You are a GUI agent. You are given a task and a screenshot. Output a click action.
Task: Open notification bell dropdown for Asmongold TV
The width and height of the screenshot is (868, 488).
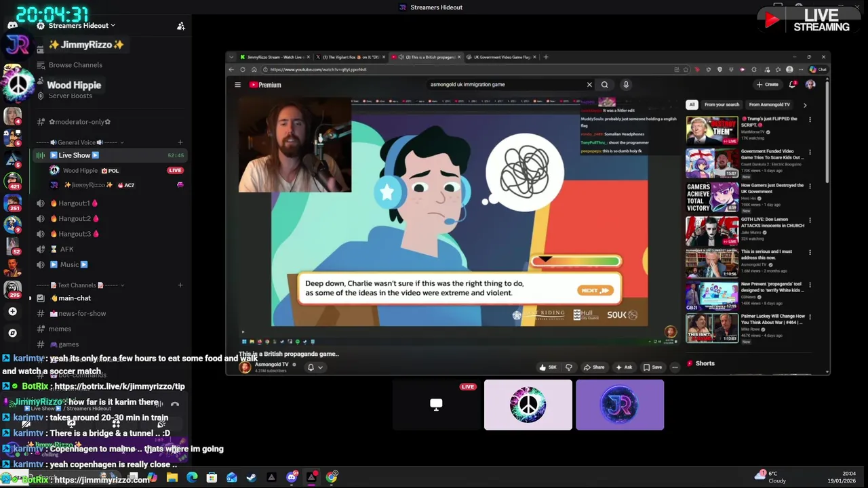(315, 367)
